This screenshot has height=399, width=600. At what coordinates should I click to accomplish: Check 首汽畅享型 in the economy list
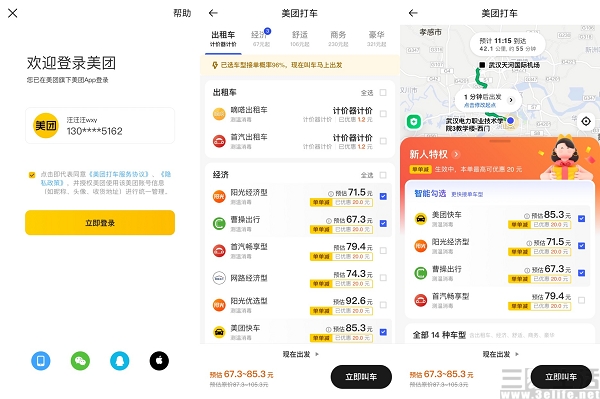click(x=383, y=251)
